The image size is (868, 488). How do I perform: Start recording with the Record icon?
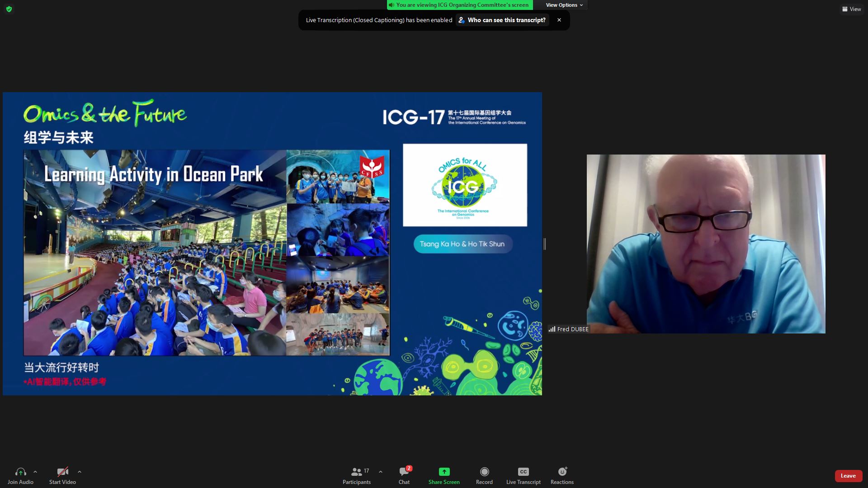484,472
